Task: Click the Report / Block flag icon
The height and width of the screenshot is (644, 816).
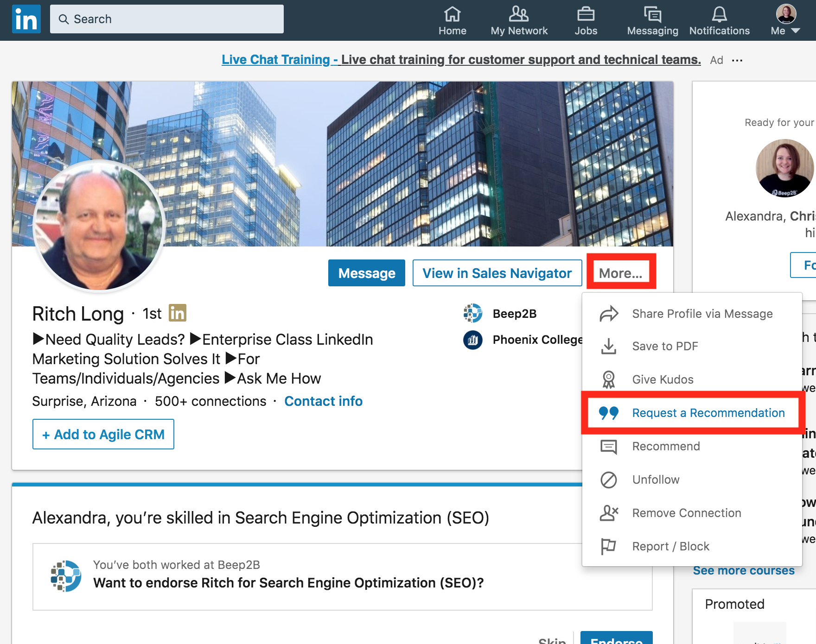Action: click(x=608, y=546)
